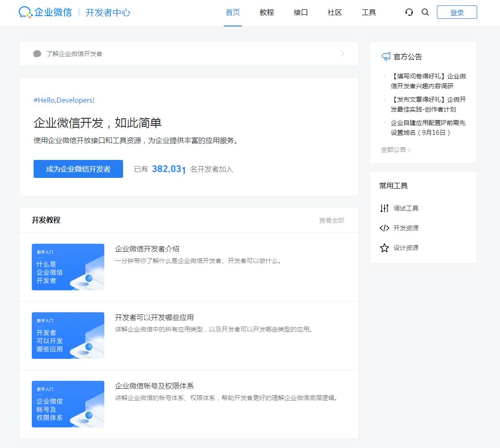The image size is (500, 448).
Task: Click the #Hello,Developers! text
Action: click(x=64, y=100)
